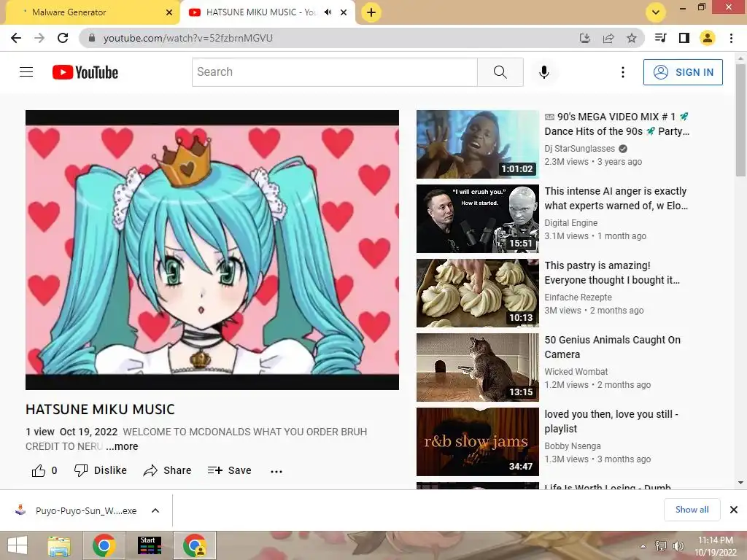The height and width of the screenshot is (560, 747).
Task: Click the install/download page icon in address bar
Action: tap(584, 38)
